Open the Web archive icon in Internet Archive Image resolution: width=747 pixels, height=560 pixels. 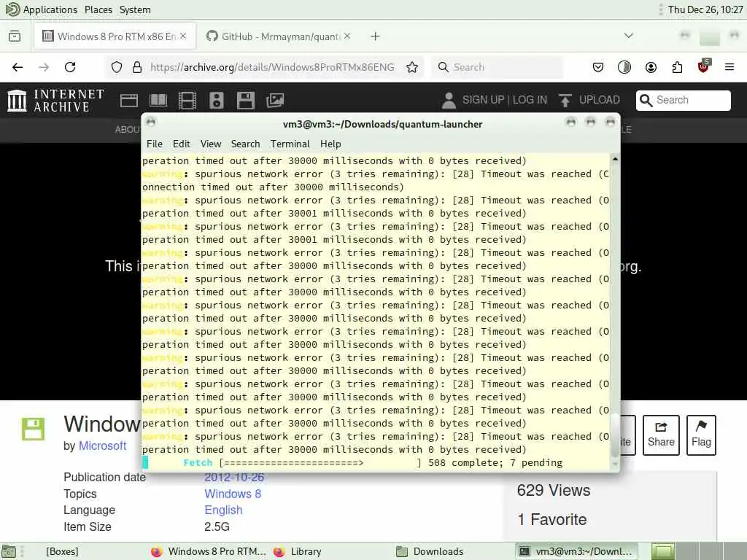point(129,101)
